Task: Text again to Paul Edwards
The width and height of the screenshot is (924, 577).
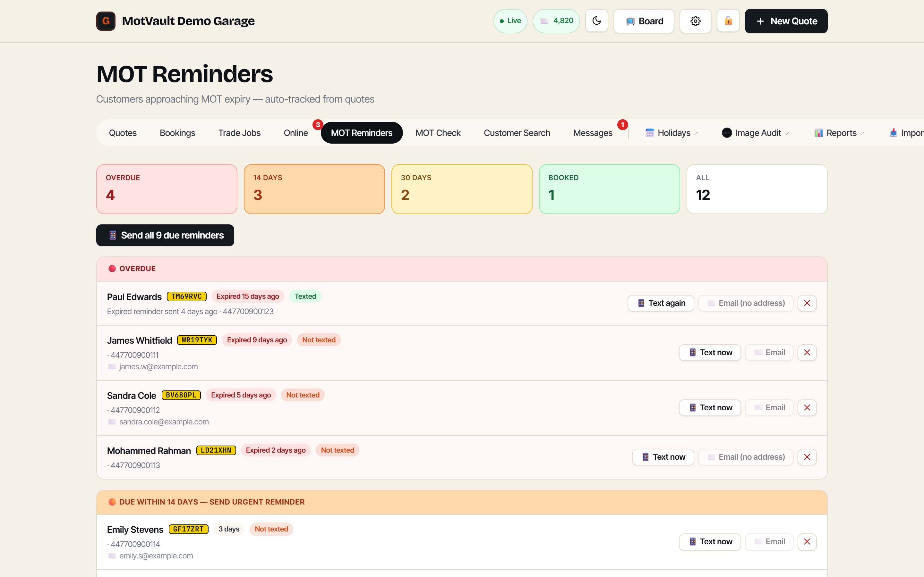Action: (661, 303)
